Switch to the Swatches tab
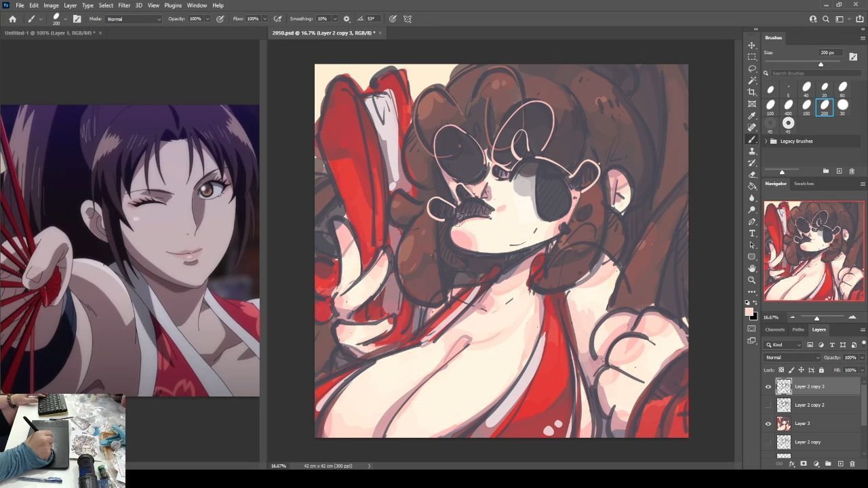868x488 pixels. coord(804,184)
